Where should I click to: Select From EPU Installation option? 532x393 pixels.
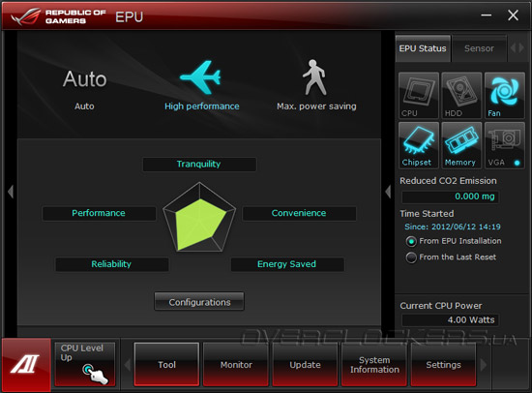(454, 241)
